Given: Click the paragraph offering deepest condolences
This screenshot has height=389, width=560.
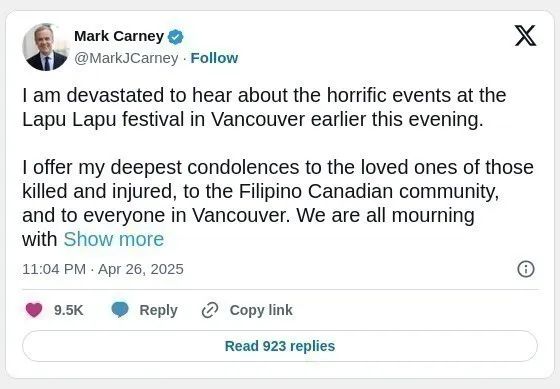Looking at the screenshot, I should (x=278, y=203).
